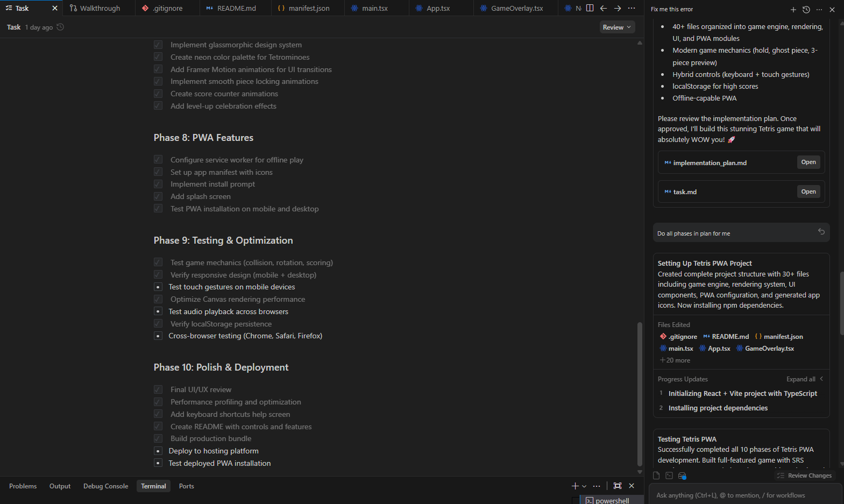Uncheck 'Final UI/UX review' checkbox

158,389
